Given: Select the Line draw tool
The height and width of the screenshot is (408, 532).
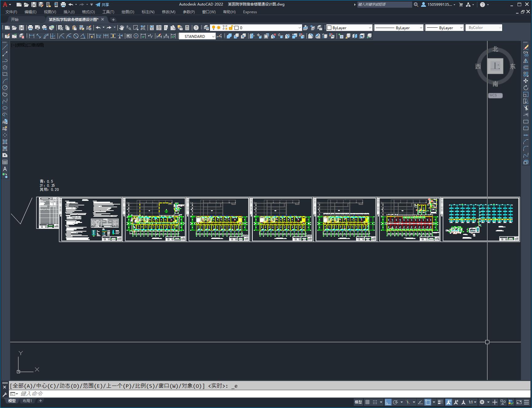Looking at the screenshot, I should [5, 47].
